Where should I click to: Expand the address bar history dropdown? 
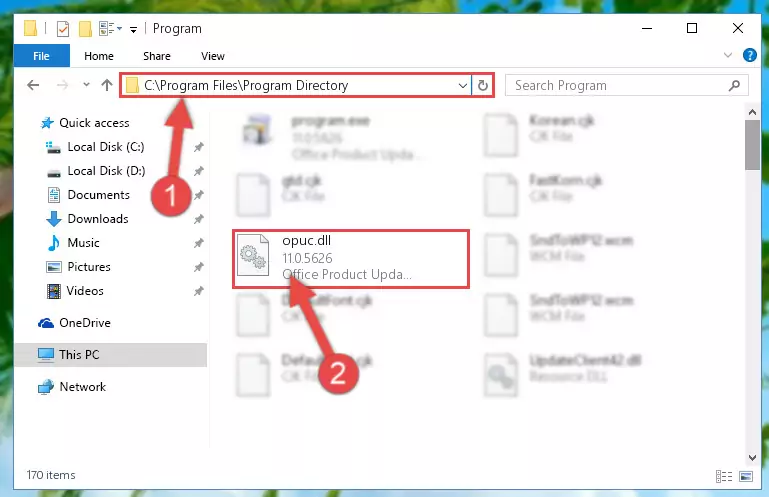tap(462, 86)
